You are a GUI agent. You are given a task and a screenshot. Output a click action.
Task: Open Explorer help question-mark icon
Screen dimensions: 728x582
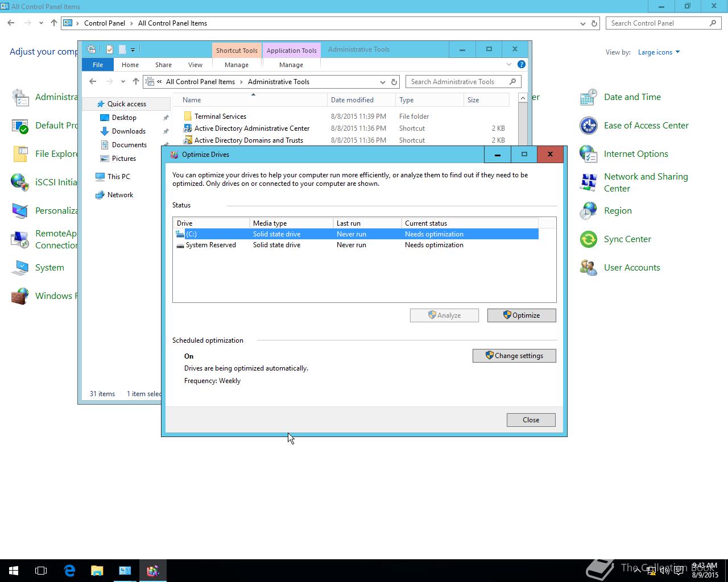click(x=522, y=64)
